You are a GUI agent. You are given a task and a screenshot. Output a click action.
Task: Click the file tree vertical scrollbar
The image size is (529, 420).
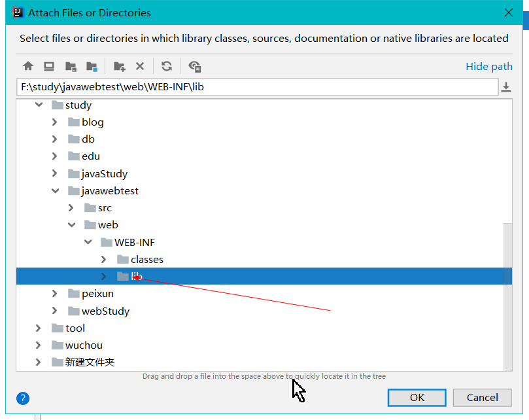(x=507, y=296)
